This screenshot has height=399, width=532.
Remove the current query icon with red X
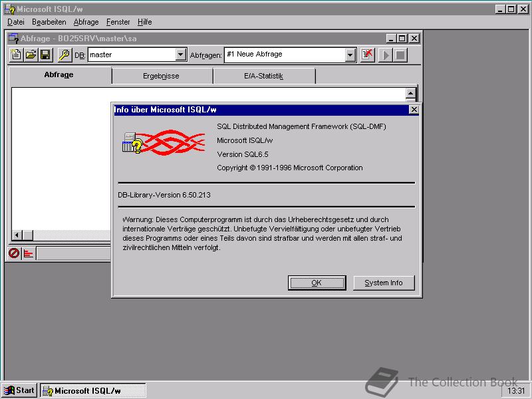368,55
